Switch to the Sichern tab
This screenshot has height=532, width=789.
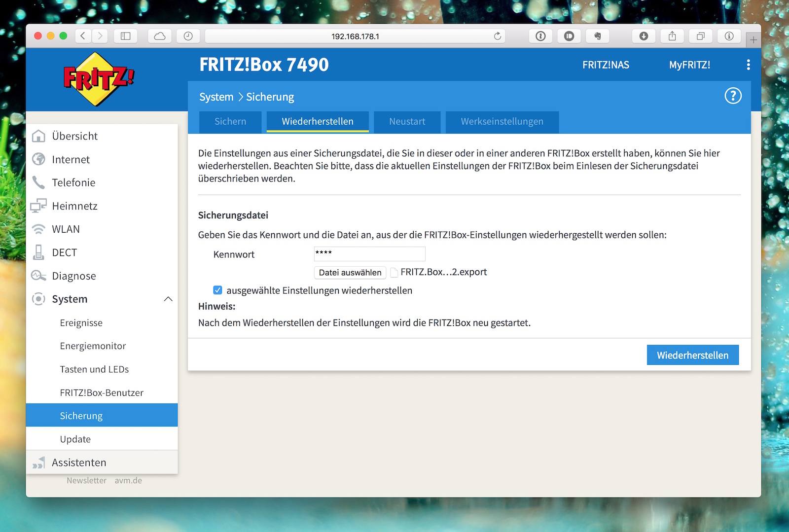pos(230,122)
